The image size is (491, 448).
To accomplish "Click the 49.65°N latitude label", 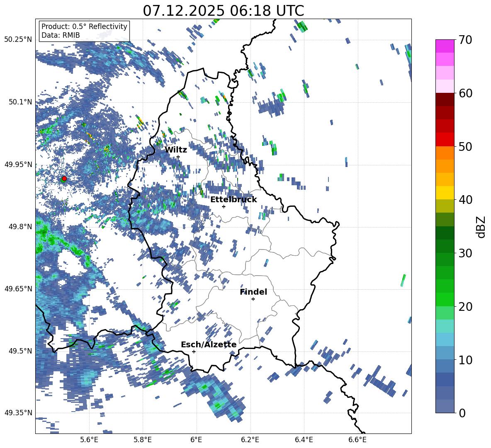I will [18, 288].
